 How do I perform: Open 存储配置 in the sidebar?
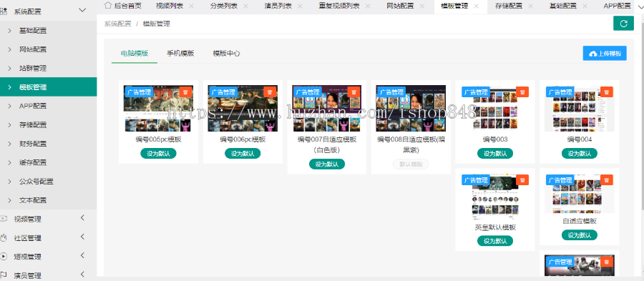(x=49, y=124)
